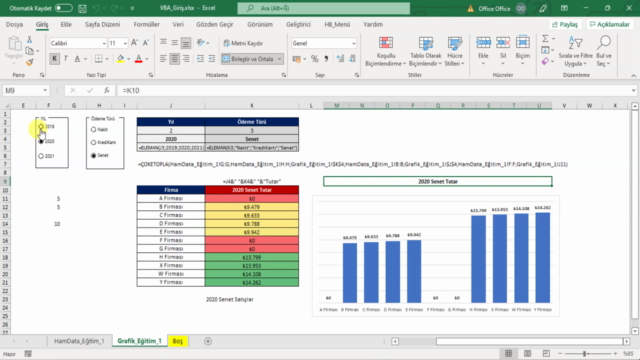640x360 pixels.
Task: Open fill color dropdown arrow
Action: (x=128, y=59)
